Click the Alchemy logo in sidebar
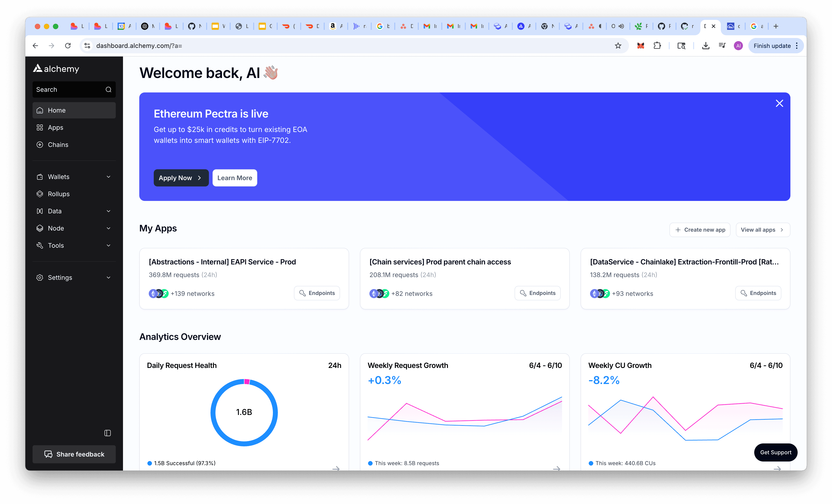Screen dimensions: 832x504 (56, 69)
